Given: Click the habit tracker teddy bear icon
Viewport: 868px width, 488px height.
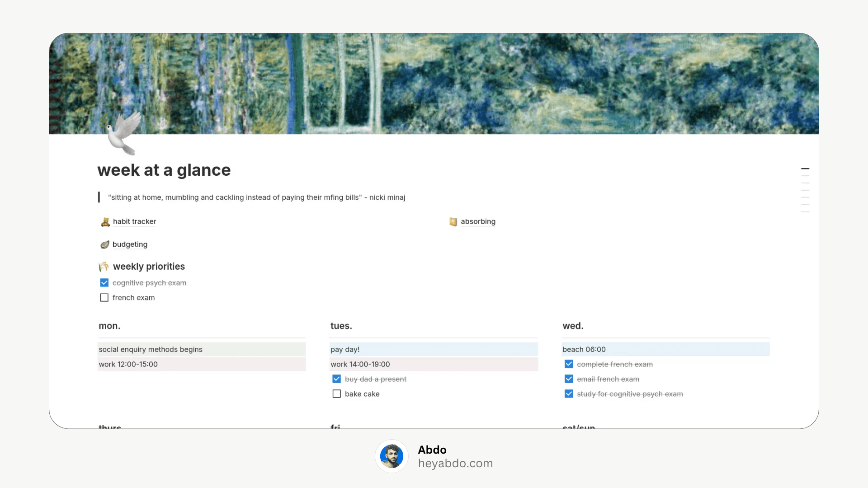Looking at the screenshot, I should click(105, 222).
